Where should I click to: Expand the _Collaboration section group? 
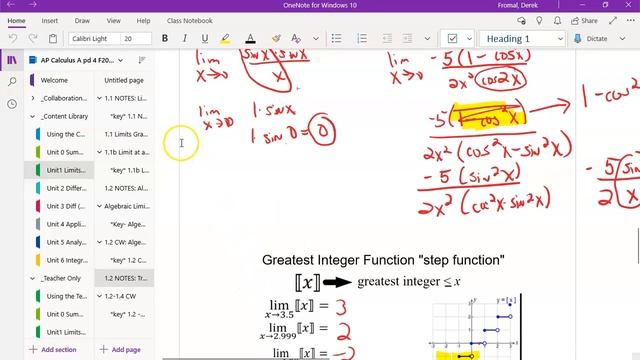33,98
